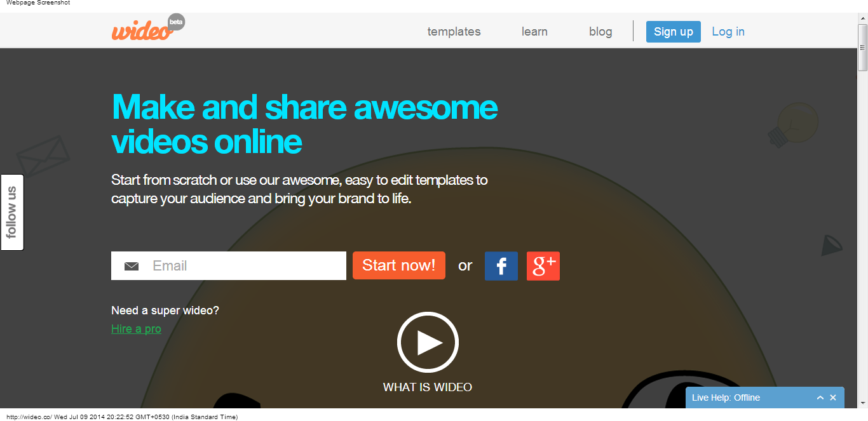
Task: Click the Sign up button
Action: click(674, 32)
